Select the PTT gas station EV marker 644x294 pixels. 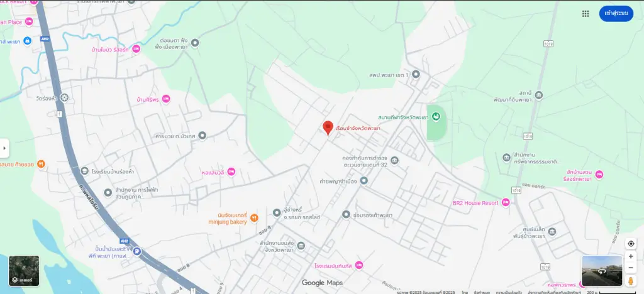[137, 251]
